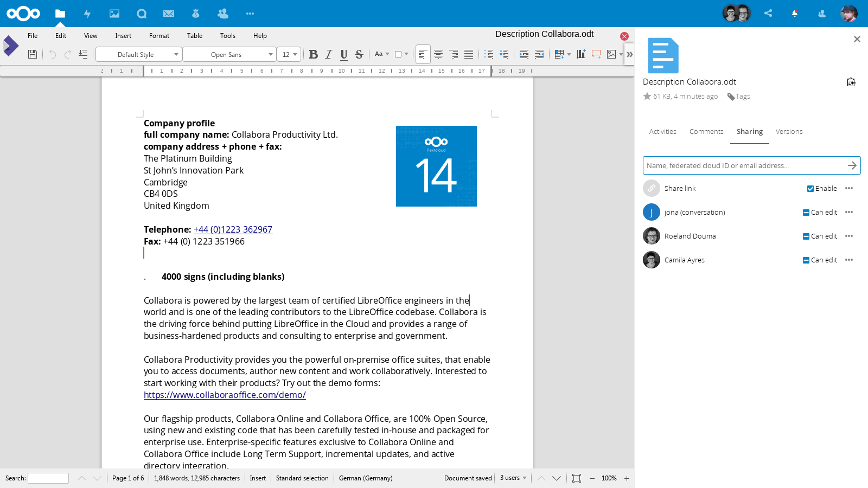This screenshot has width=868, height=488.
Task: Align text right
Action: point(454,54)
